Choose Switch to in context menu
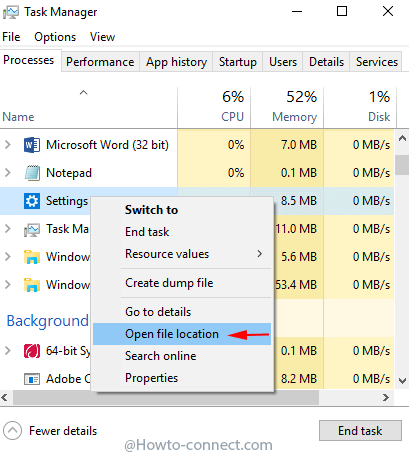The width and height of the screenshot is (409, 452). click(x=182, y=210)
